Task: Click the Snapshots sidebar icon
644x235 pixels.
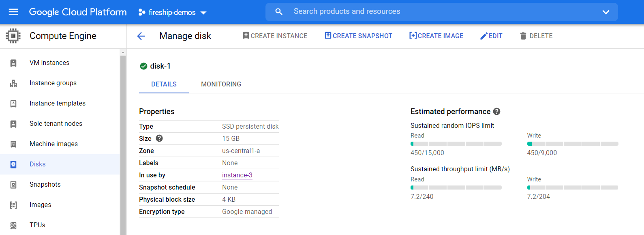Action: click(13, 185)
